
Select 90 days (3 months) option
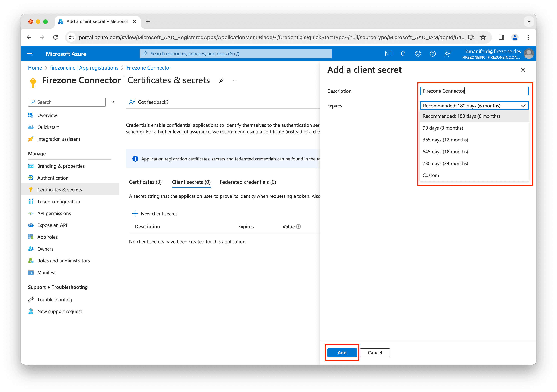tap(443, 128)
